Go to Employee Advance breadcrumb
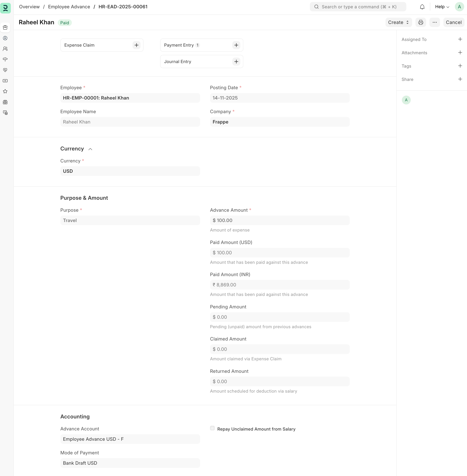 69,7
